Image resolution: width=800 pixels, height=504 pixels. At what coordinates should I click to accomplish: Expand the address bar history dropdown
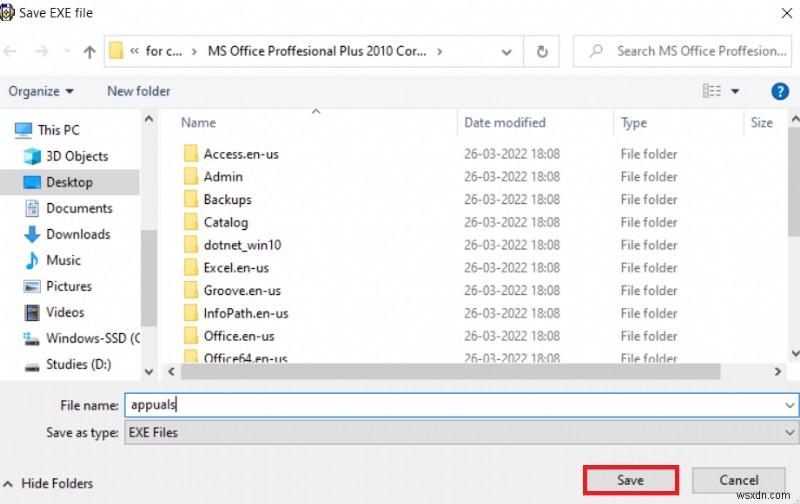click(506, 52)
